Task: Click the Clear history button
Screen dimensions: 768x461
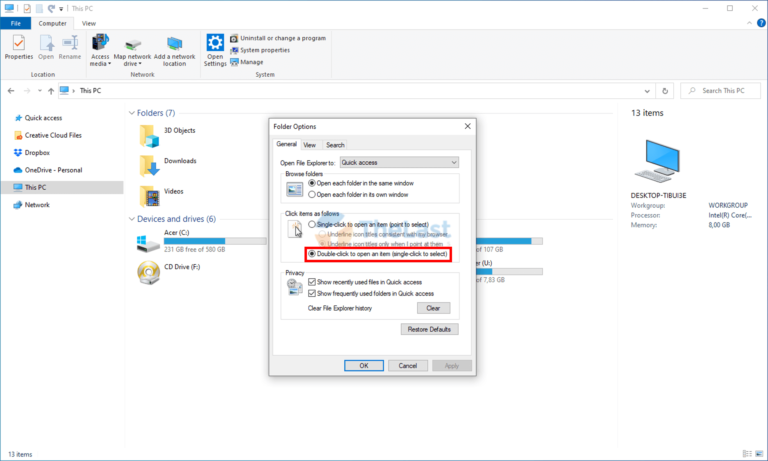Action: pyautogui.click(x=433, y=308)
